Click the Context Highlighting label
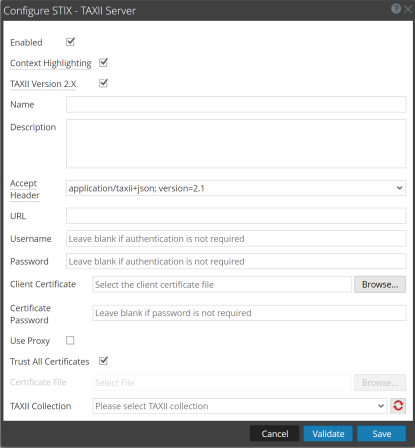This screenshot has width=415, height=448. [51, 63]
